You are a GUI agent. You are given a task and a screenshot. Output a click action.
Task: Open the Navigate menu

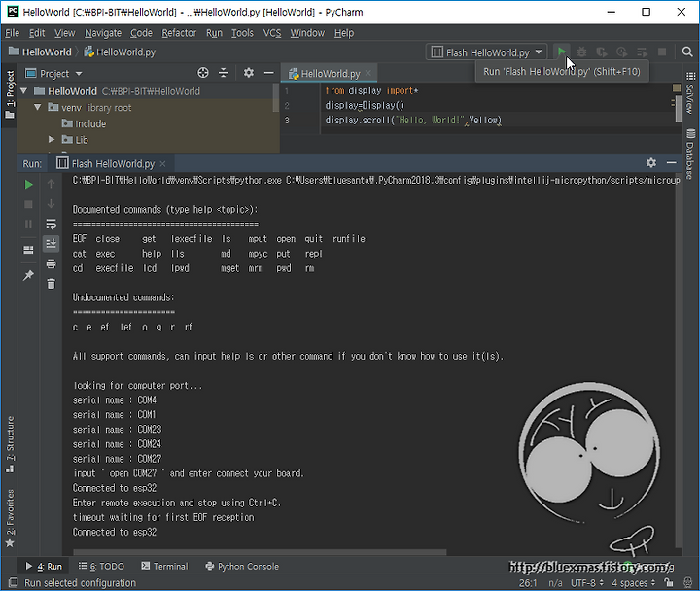tap(103, 33)
